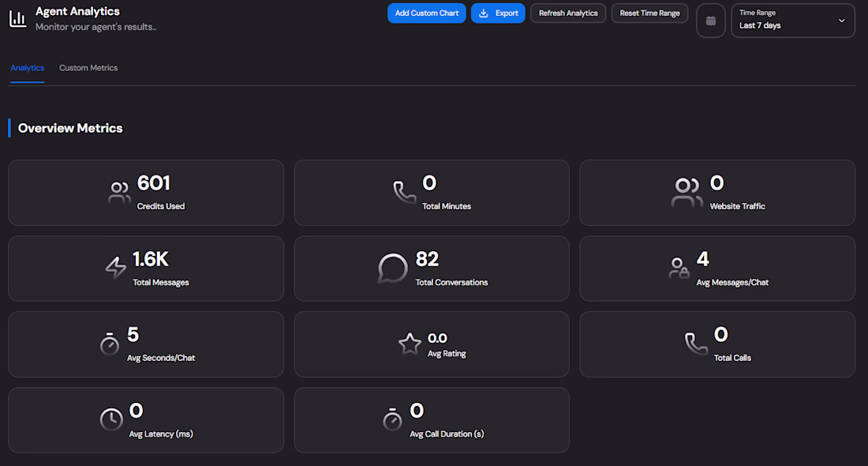Click the Add Custom Chart button

[x=427, y=13]
